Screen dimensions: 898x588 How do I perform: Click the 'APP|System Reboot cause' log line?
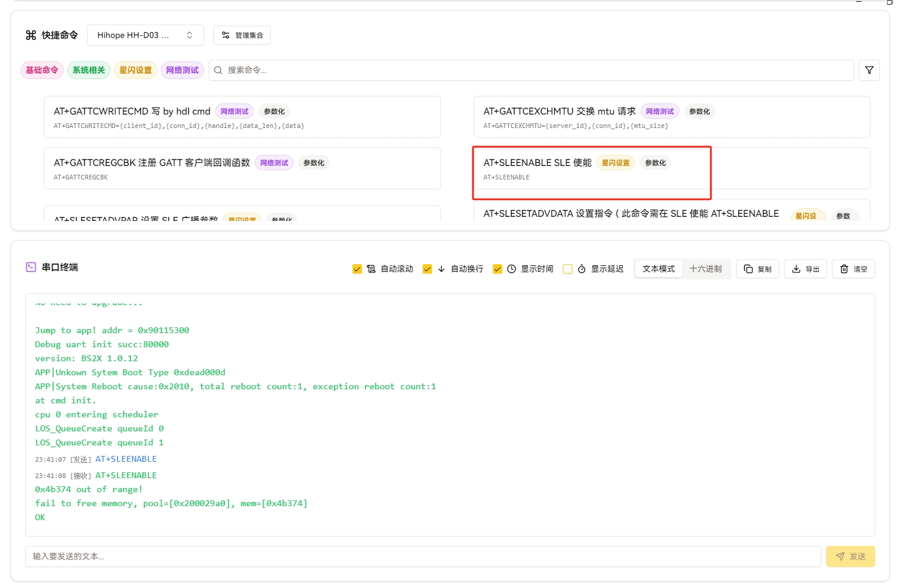(x=236, y=386)
